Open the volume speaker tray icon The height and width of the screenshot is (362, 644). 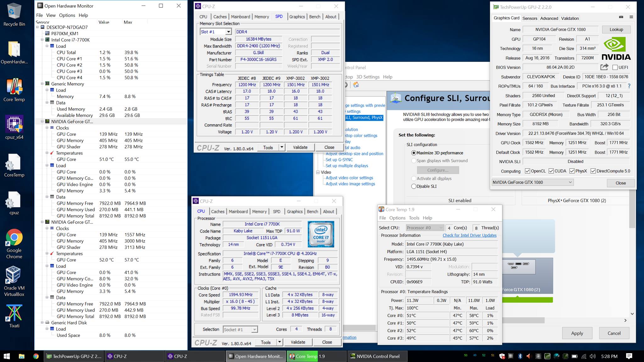coord(593,356)
